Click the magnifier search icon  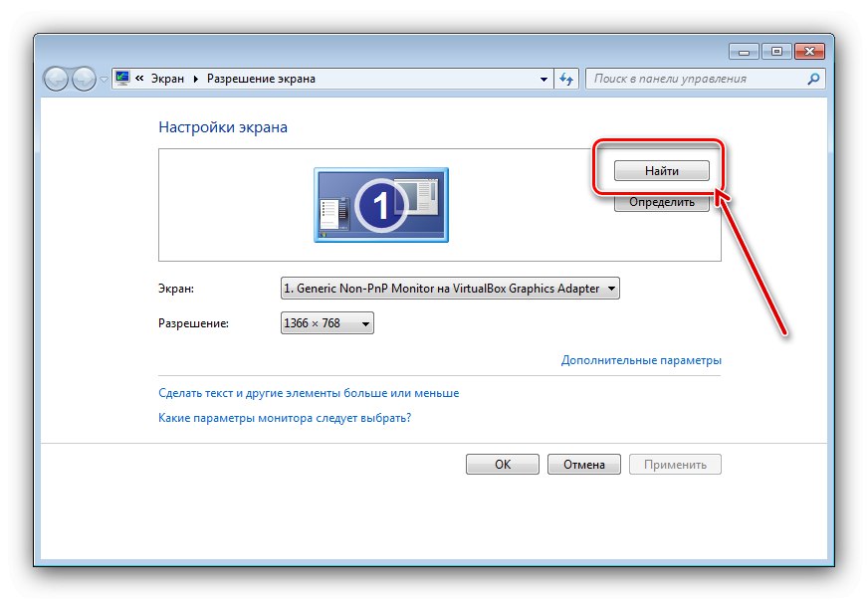813,79
